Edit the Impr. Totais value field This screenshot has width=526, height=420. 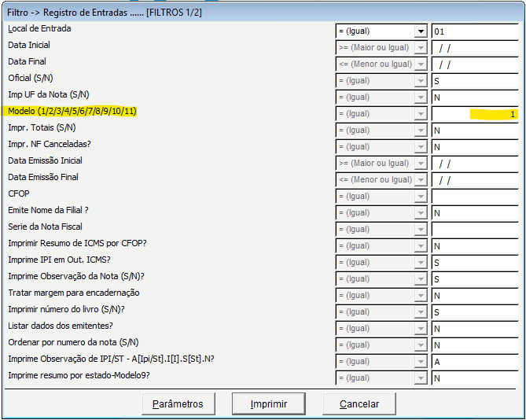475,130
